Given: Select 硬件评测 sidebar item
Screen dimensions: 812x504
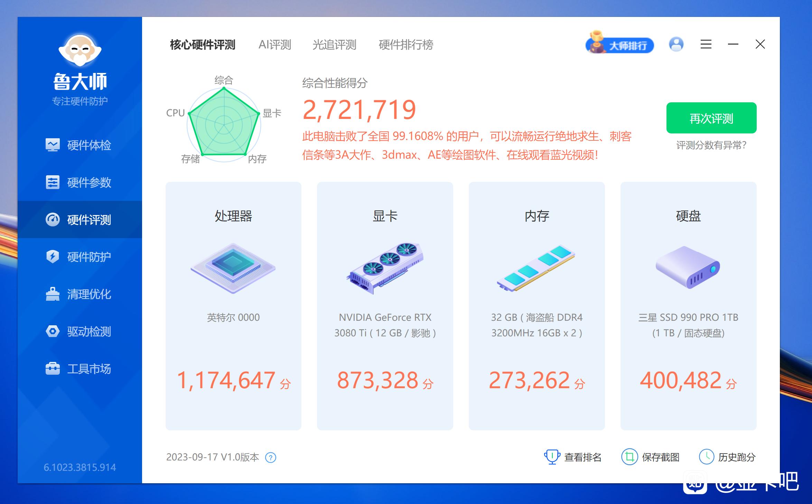Looking at the screenshot, I should tap(80, 220).
